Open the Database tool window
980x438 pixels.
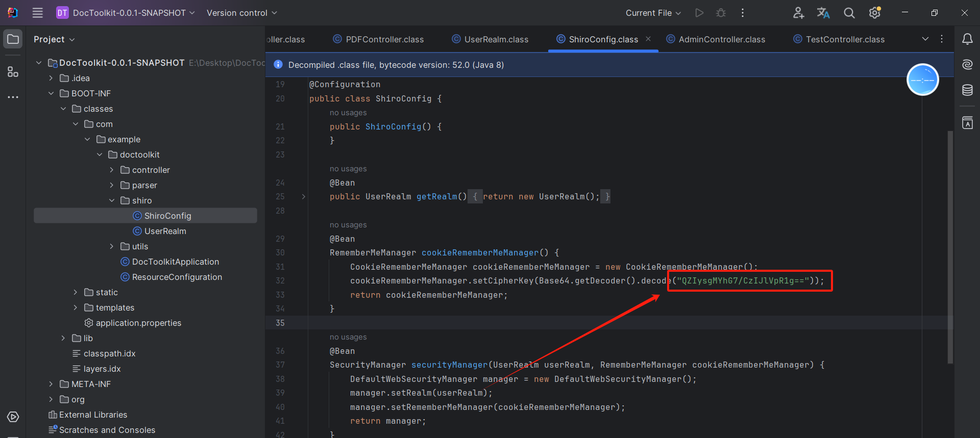coord(967,90)
